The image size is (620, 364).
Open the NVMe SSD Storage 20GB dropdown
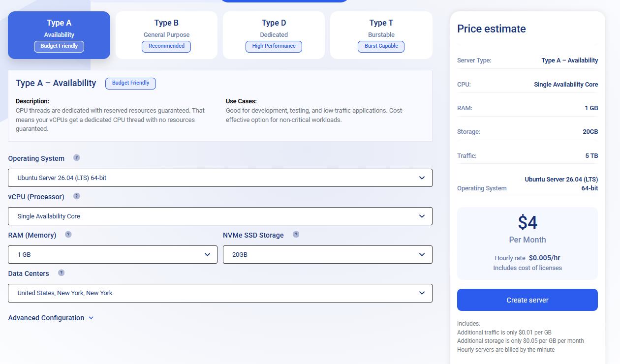pyautogui.click(x=328, y=254)
